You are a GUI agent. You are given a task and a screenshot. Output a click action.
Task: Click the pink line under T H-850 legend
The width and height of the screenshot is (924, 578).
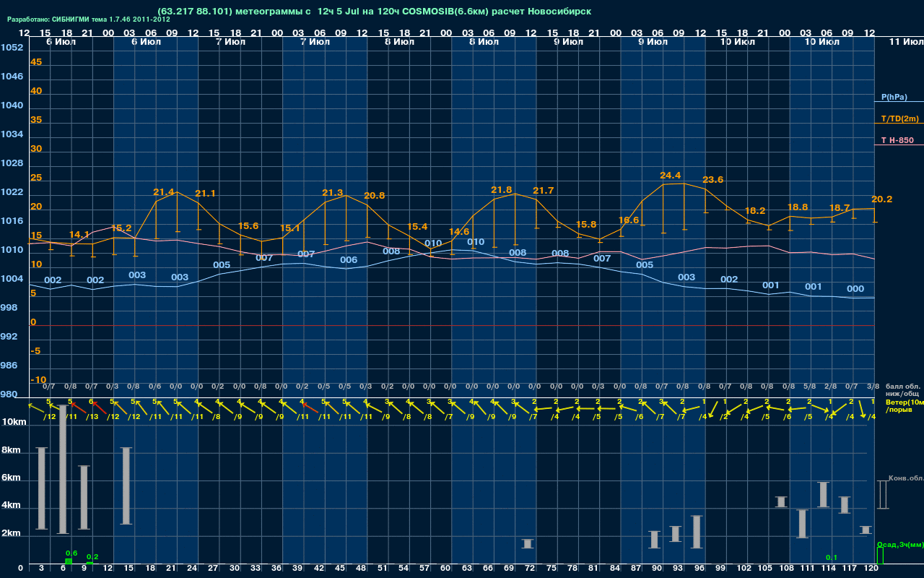(x=899, y=145)
